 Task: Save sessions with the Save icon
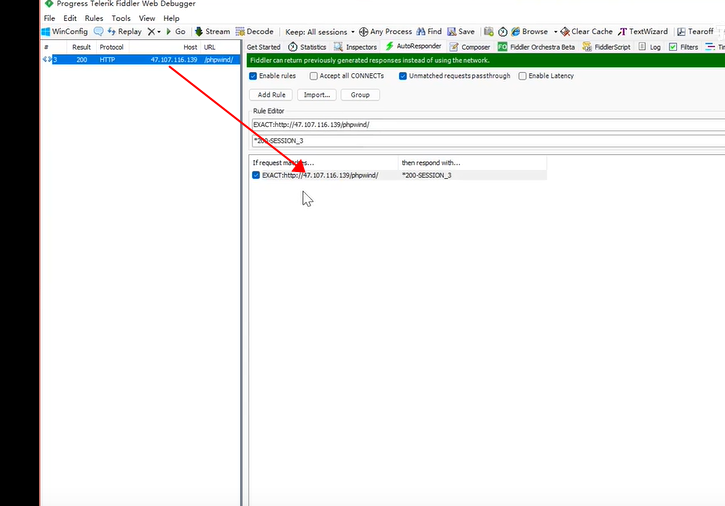click(461, 31)
